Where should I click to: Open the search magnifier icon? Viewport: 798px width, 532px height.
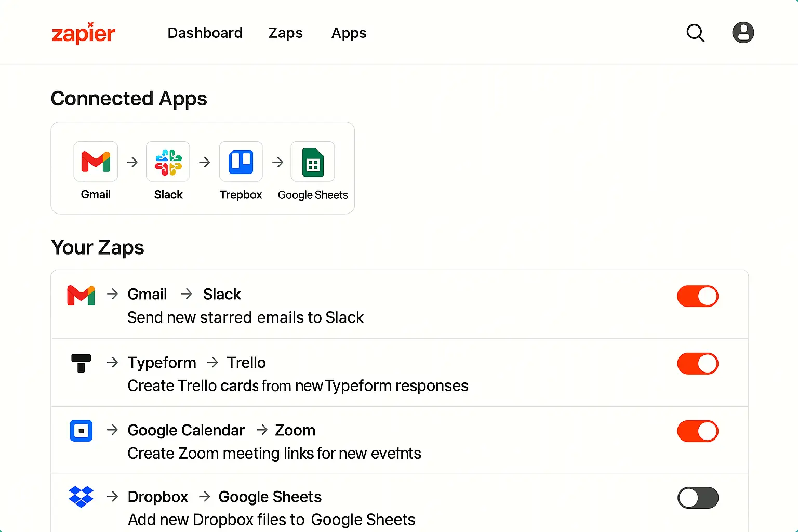[x=695, y=33]
